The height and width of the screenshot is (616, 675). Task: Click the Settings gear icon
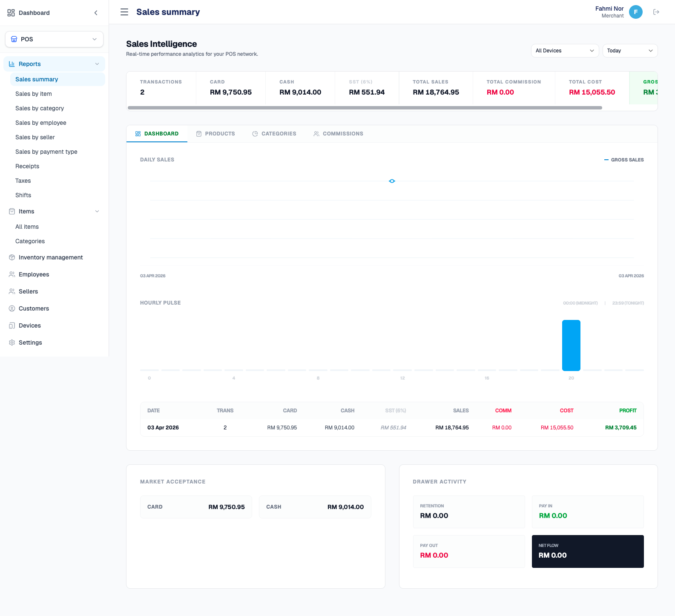pos(12,343)
